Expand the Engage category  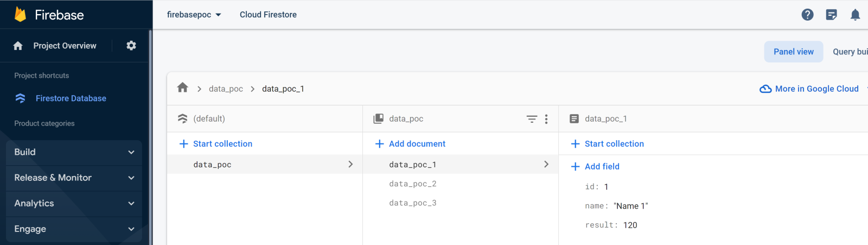[x=74, y=229]
